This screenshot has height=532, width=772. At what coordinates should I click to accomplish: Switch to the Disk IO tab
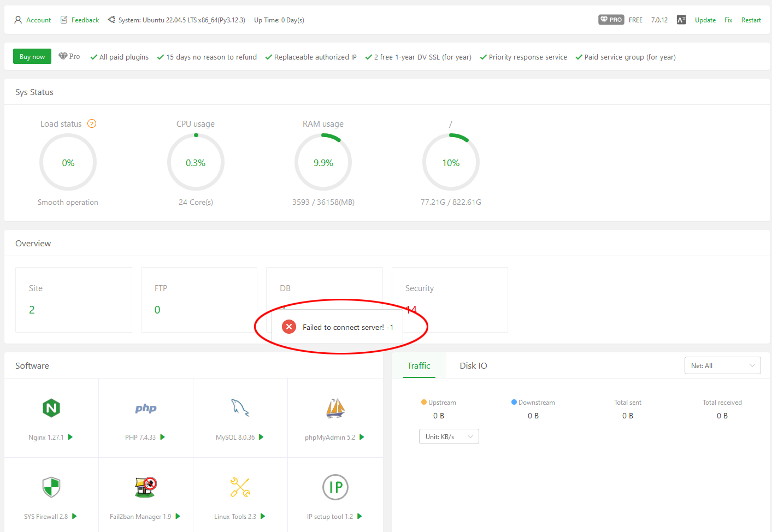(473, 365)
